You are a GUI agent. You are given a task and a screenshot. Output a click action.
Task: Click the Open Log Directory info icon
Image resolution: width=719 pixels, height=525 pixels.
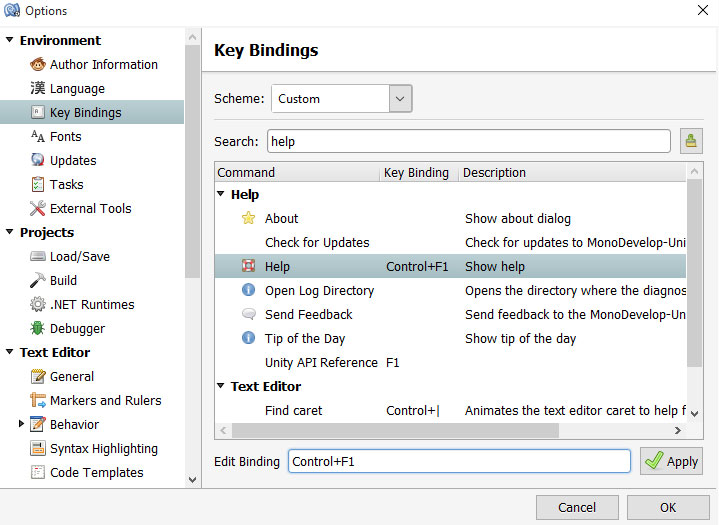click(x=249, y=290)
